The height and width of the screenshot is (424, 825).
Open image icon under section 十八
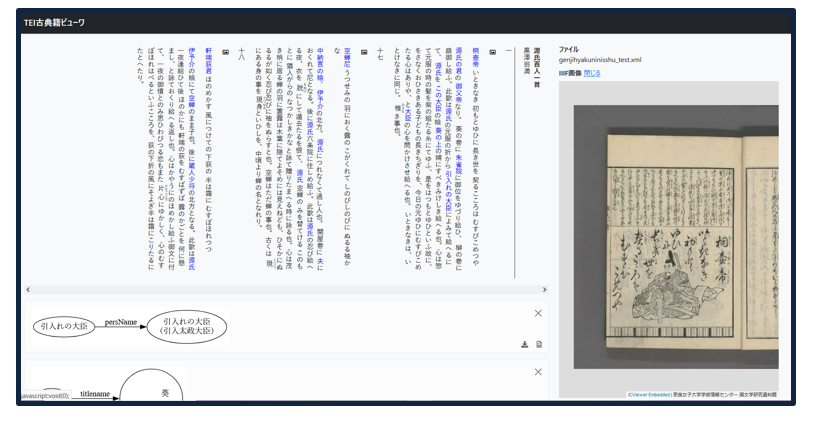coord(226,52)
